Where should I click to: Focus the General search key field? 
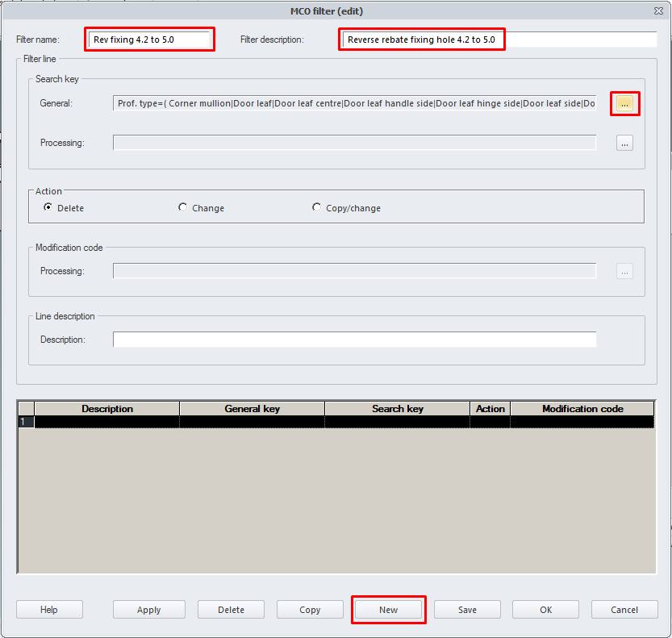pos(355,104)
